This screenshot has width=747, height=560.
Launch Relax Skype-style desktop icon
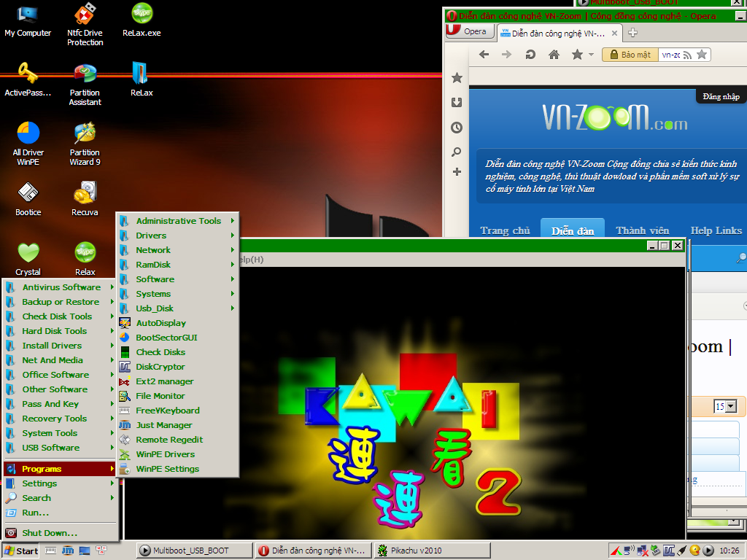pos(85,260)
